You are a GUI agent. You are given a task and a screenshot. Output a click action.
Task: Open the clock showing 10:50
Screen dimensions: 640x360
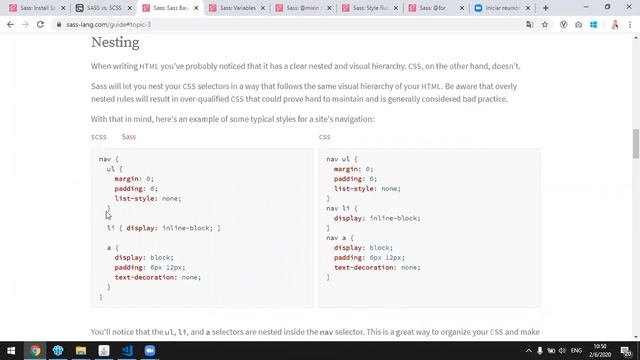(600, 351)
